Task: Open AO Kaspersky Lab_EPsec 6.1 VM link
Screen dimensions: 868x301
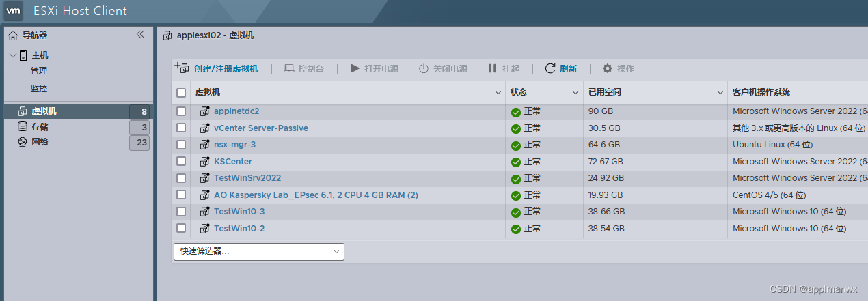Action: tap(316, 195)
